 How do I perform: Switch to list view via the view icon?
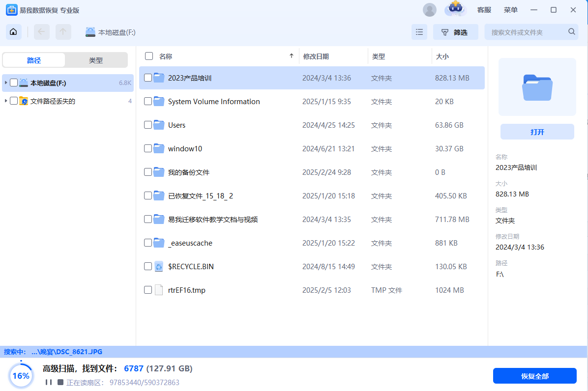(x=419, y=32)
